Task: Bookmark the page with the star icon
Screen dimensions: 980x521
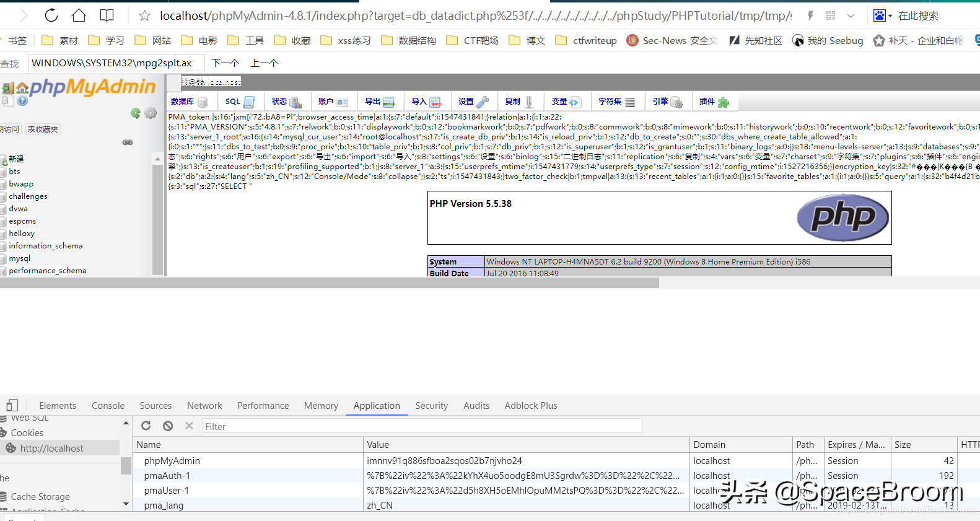Action: [x=144, y=15]
